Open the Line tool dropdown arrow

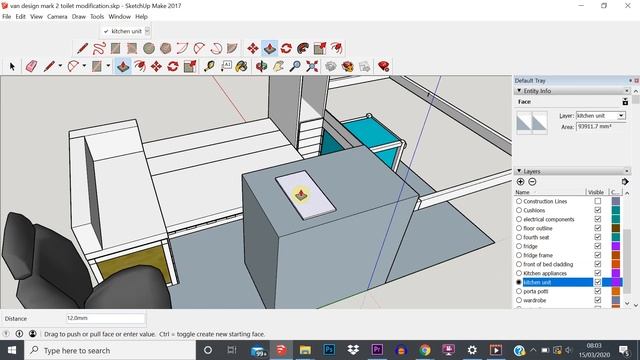click(x=60, y=66)
